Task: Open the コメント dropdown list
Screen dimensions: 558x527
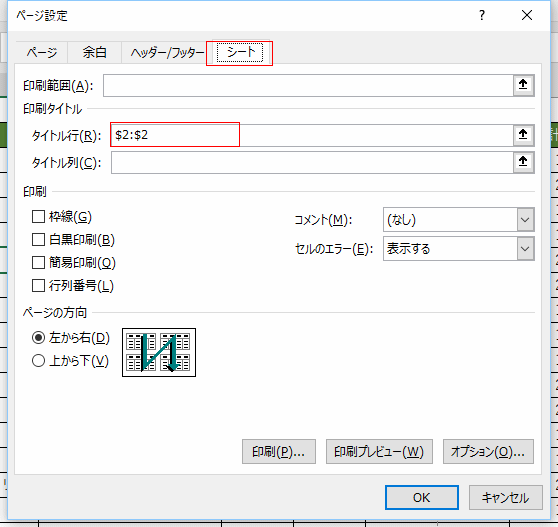Action: [x=459, y=220]
